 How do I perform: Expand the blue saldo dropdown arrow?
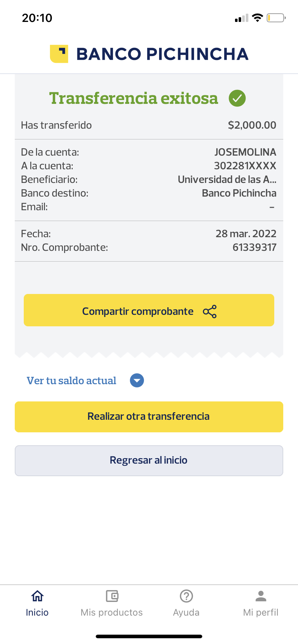[x=137, y=381]
